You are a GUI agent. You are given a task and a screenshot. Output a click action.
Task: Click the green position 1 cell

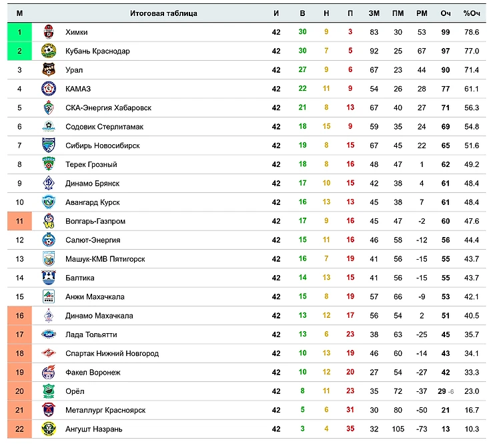click(20, 32)
